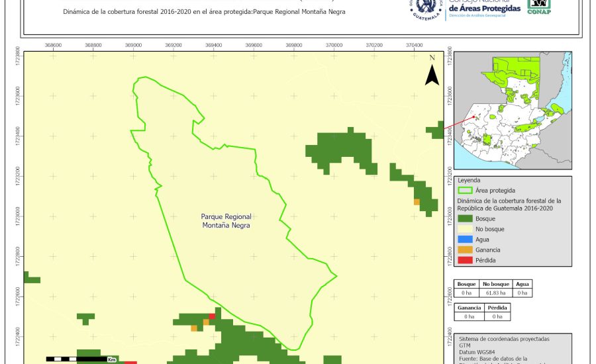Click the Pérdida column header in table
Viewport: 596px width, 364px height.
[497, 308]
